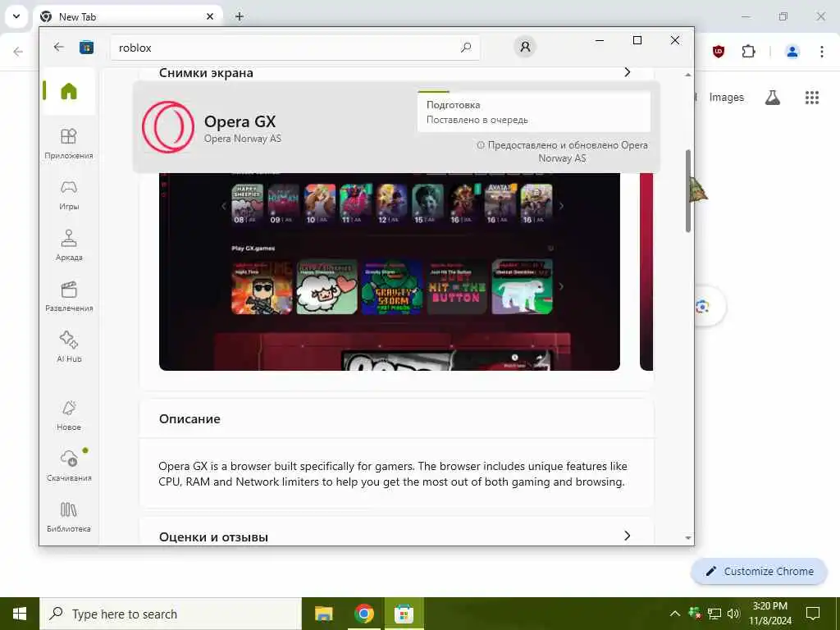Click the Opera GX description text

point(392,474)
